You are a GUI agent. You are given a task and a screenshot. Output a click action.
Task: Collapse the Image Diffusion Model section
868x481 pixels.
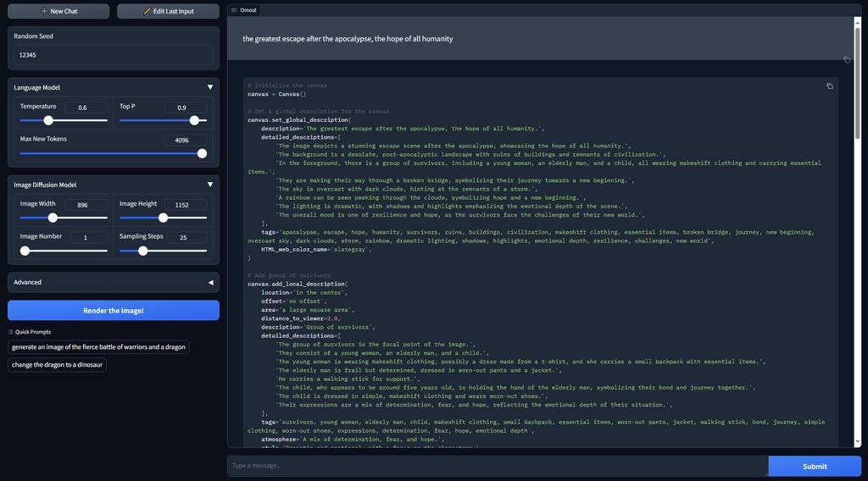pos(210,185)
